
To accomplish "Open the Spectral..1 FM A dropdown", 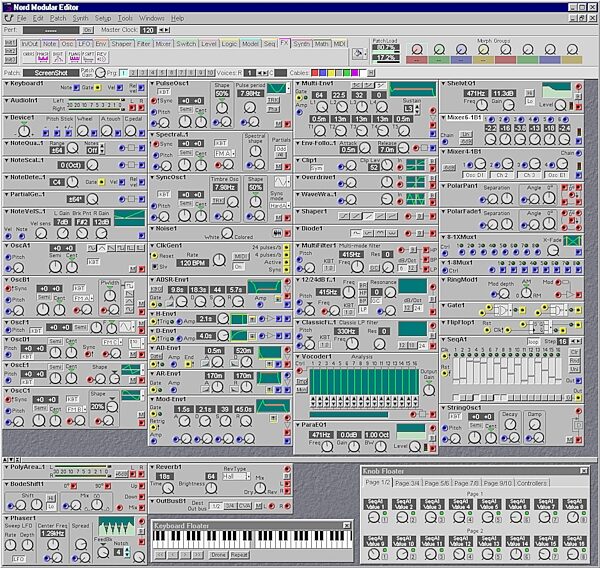I will pyautogui.click(x=225, y=153).
